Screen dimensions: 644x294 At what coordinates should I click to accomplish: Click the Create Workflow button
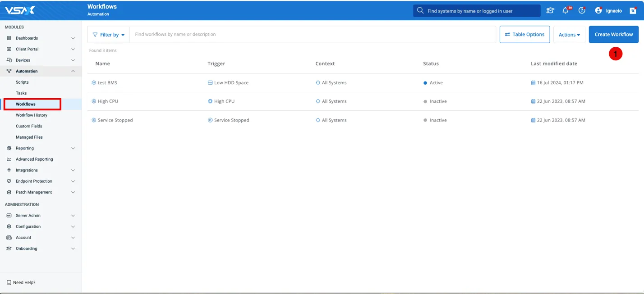pyautogui.click(x=613, y=35)
